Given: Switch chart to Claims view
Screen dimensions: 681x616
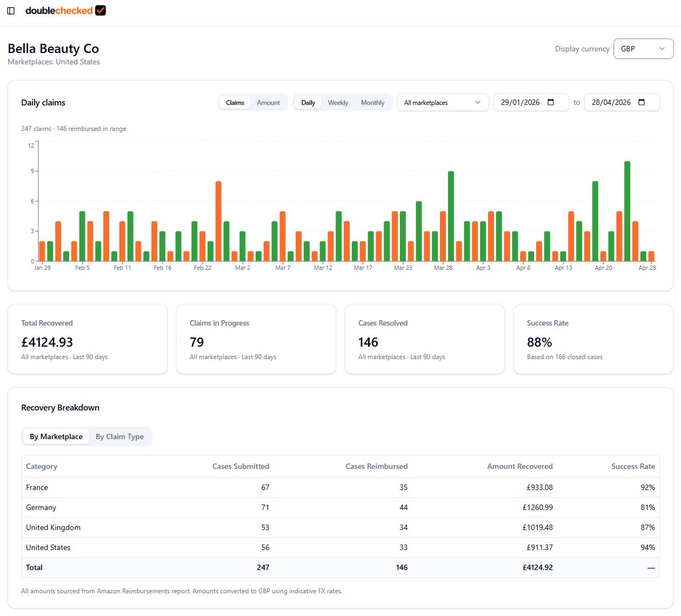Looking at the screenshot, I should (235, 102).
